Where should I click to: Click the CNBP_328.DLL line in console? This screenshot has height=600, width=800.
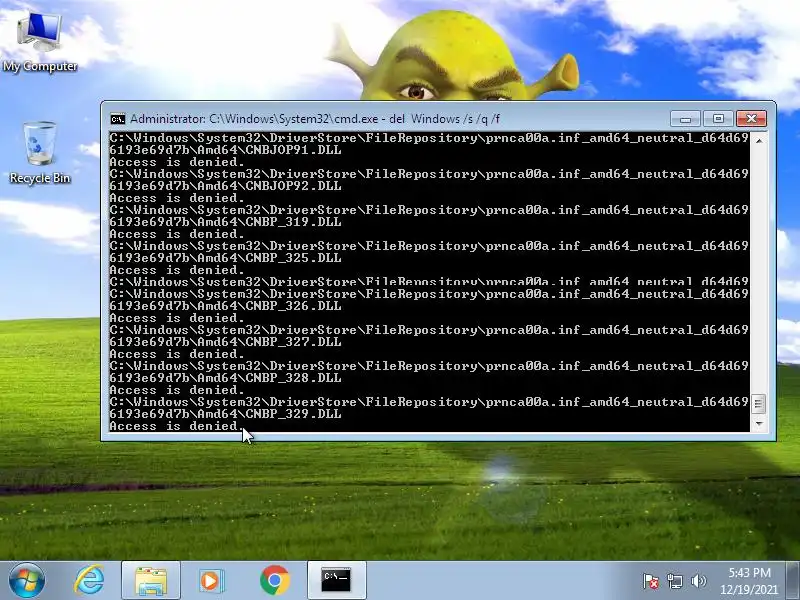pyautogui.click(x=225, y=378)
